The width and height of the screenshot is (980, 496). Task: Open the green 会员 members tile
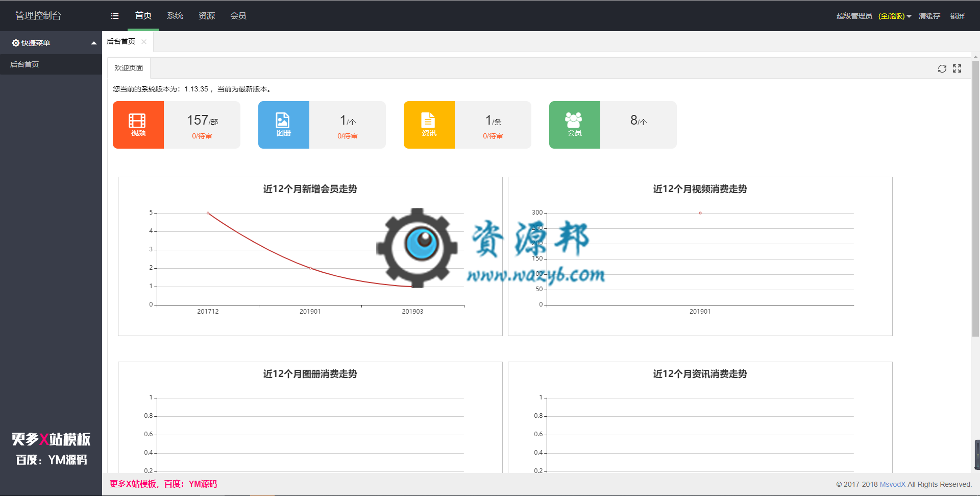pyautogui.click(x=575, y=125)
